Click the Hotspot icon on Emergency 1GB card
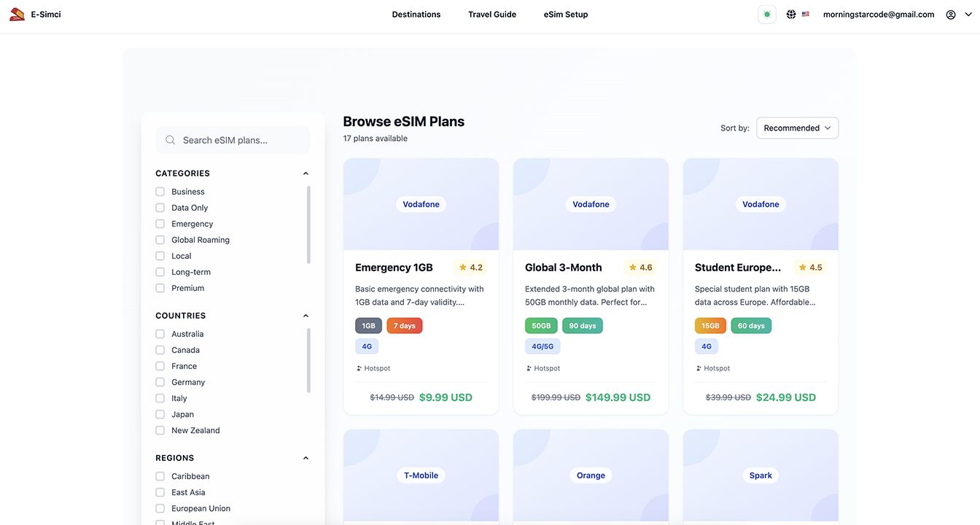 pyautogui.click(x=359, y=368)
